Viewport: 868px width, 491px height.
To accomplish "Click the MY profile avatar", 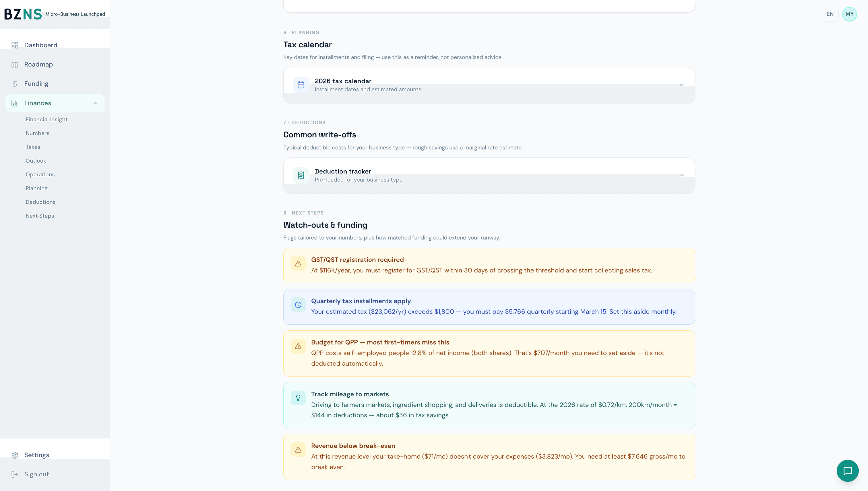I will 850,14.
